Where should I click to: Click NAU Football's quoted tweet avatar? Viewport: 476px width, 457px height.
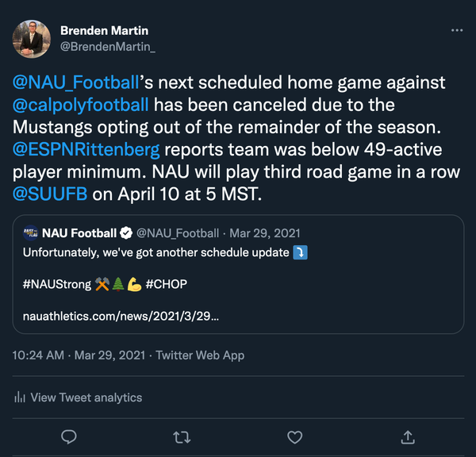point(31,233)
